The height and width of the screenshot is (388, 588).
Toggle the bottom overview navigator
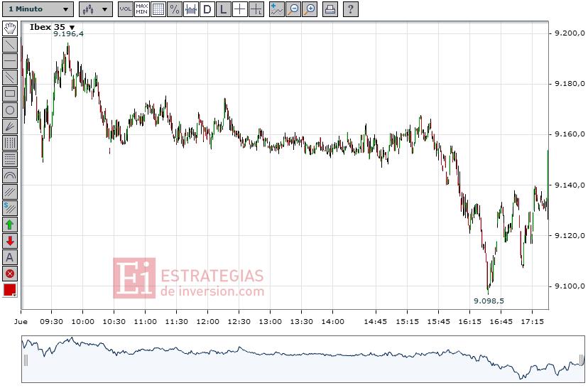pos(191,9)
